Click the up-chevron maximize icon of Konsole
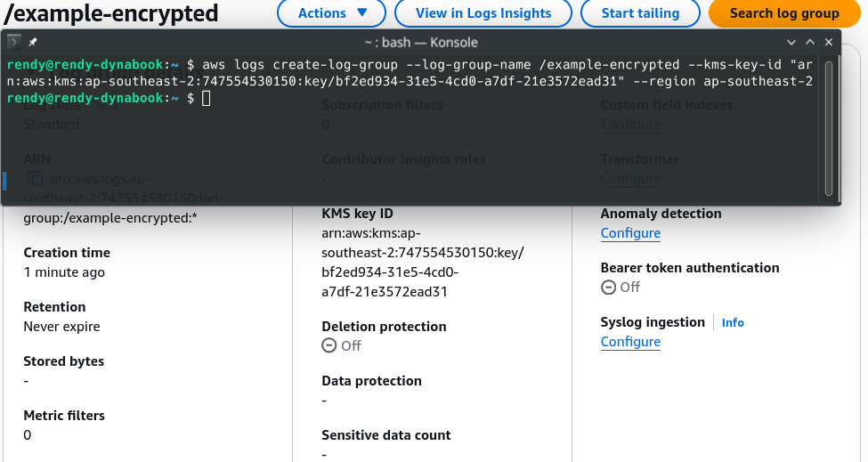Screen dimensions: 868x462 click(810, 42)
